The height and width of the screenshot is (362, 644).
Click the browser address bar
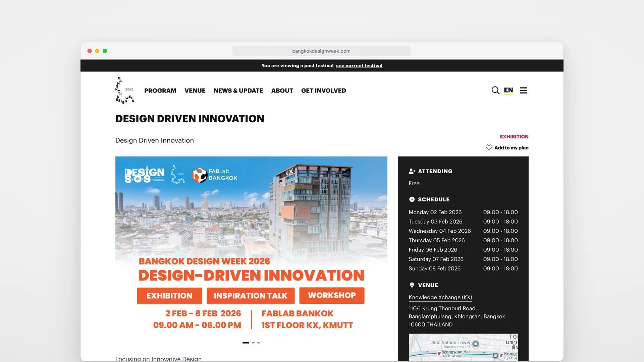pos(321,51)
